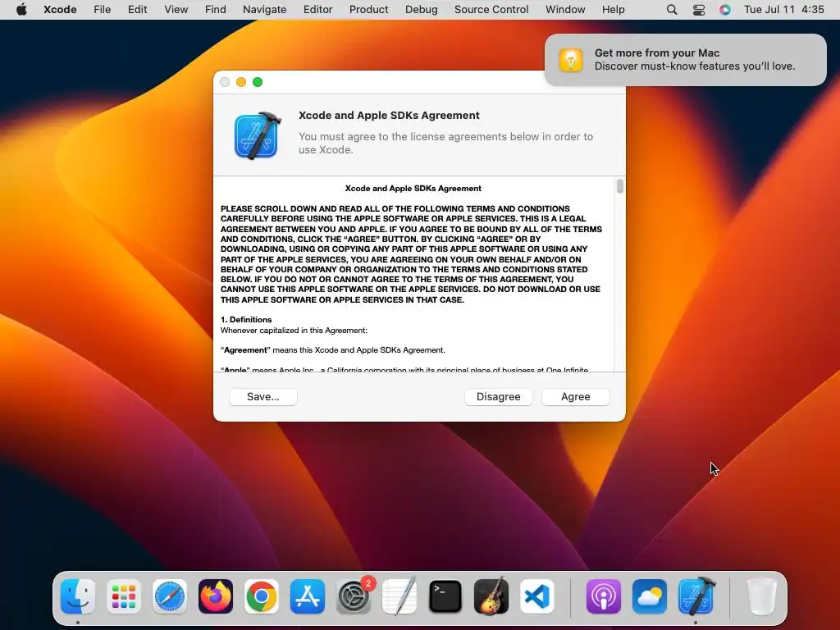Open the Window menu
This screenshot has height=630, width=840.
pyautogui.click(x=565, y=9)
